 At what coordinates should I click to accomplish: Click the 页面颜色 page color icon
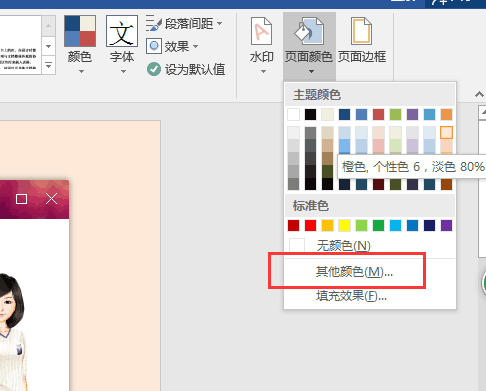308,32
